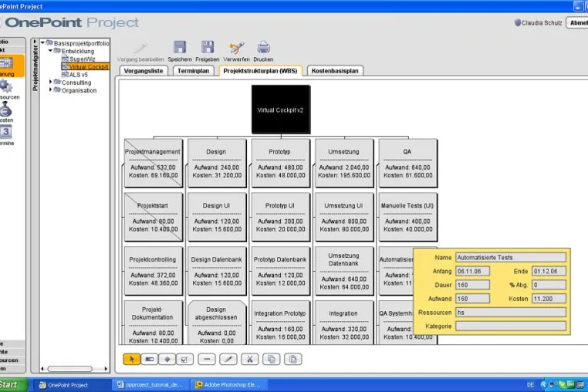Select the QA WBS box
Image resolution: width=588 pixels, height=392 pixels.
(408, 163)
